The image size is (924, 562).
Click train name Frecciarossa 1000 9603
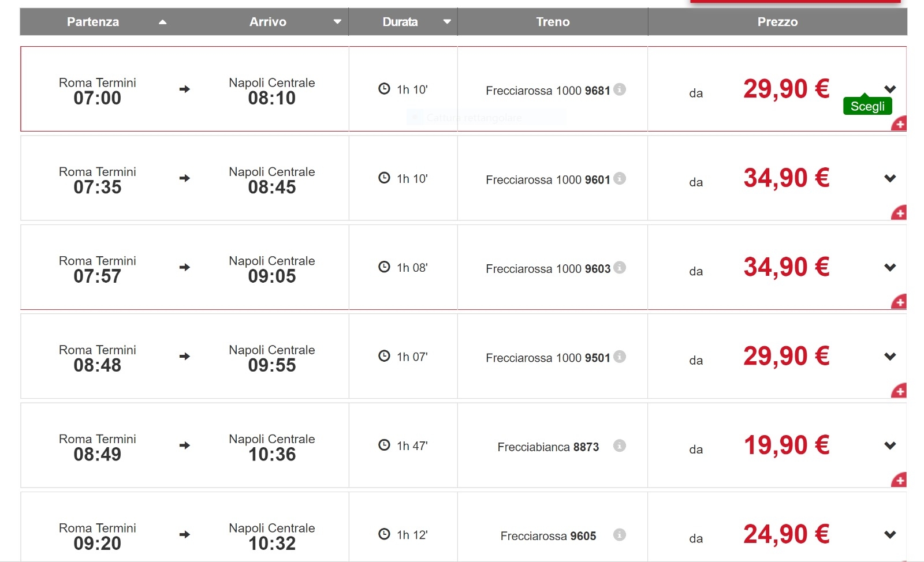(548, 269)
